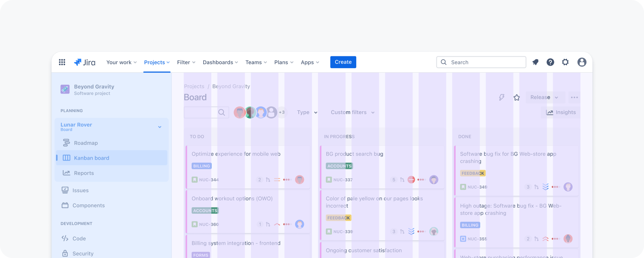Open Onboard workout options (OWO) card
Screen dimensions: 644x258
point(248,212)
